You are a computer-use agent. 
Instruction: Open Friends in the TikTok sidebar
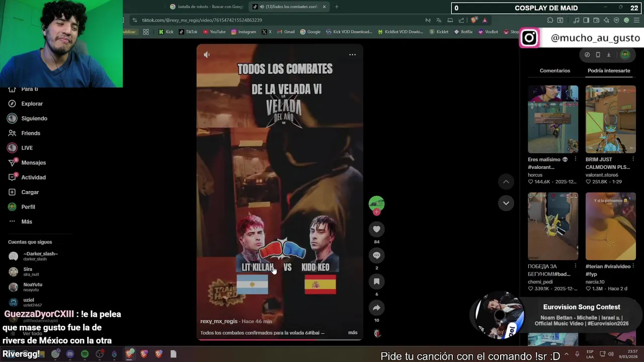[24, 133]
